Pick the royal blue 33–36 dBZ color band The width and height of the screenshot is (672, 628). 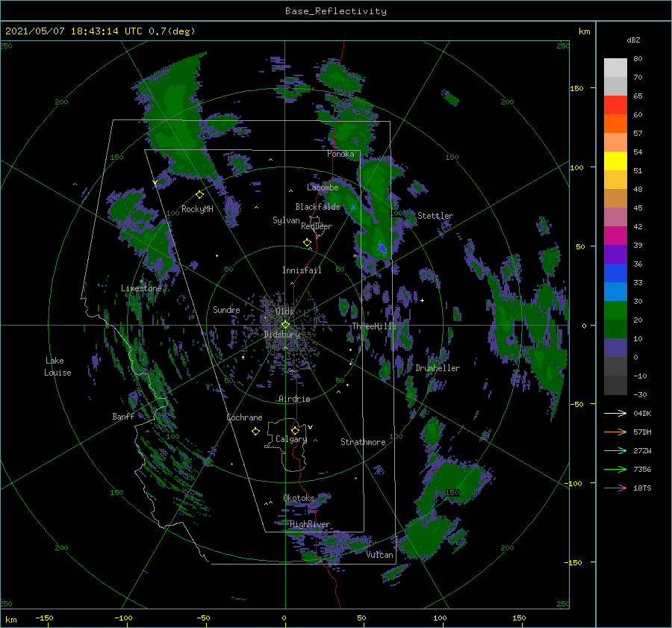615,273
